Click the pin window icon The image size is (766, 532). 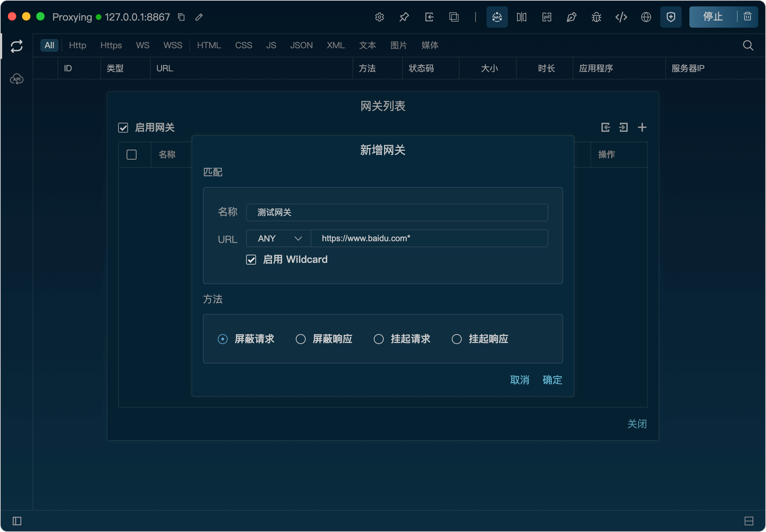pyautogui.click(x=404, y=17)
